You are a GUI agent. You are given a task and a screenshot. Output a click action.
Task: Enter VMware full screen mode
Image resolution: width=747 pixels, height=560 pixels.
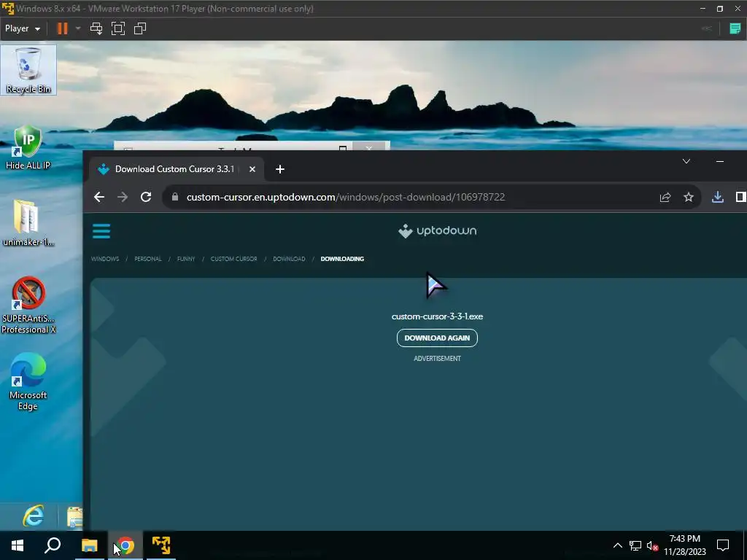(118, 28)
